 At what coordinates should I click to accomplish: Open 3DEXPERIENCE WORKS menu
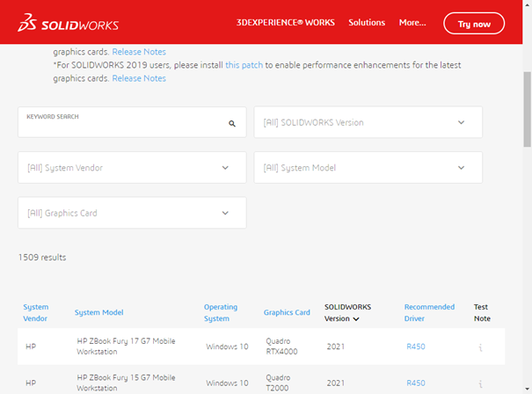285,23
